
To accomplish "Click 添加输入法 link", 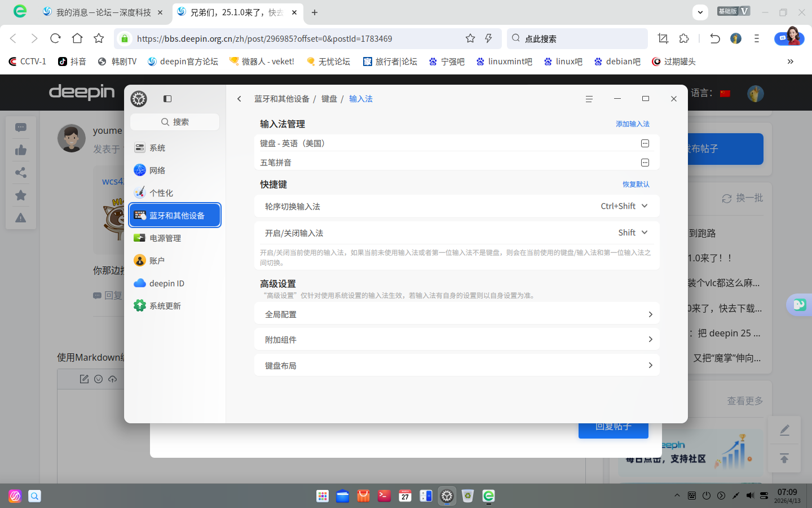I will pyautogui.click(x=632, y=124).
